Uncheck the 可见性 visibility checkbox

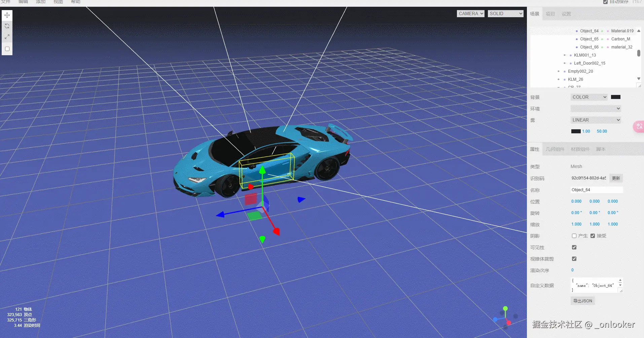[x=574, y=247]
